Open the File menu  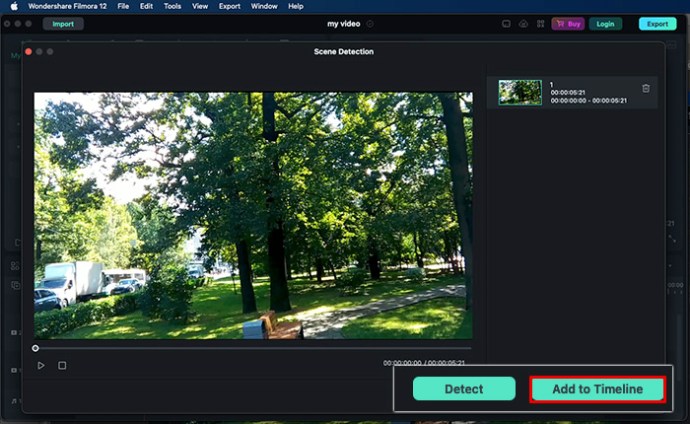point(123,6)
